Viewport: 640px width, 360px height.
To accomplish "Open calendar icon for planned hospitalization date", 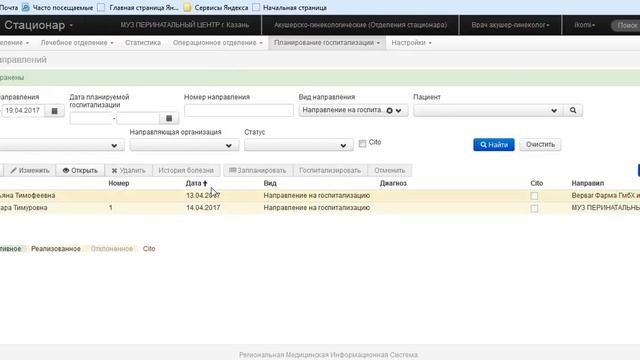I will click(169, 118).
